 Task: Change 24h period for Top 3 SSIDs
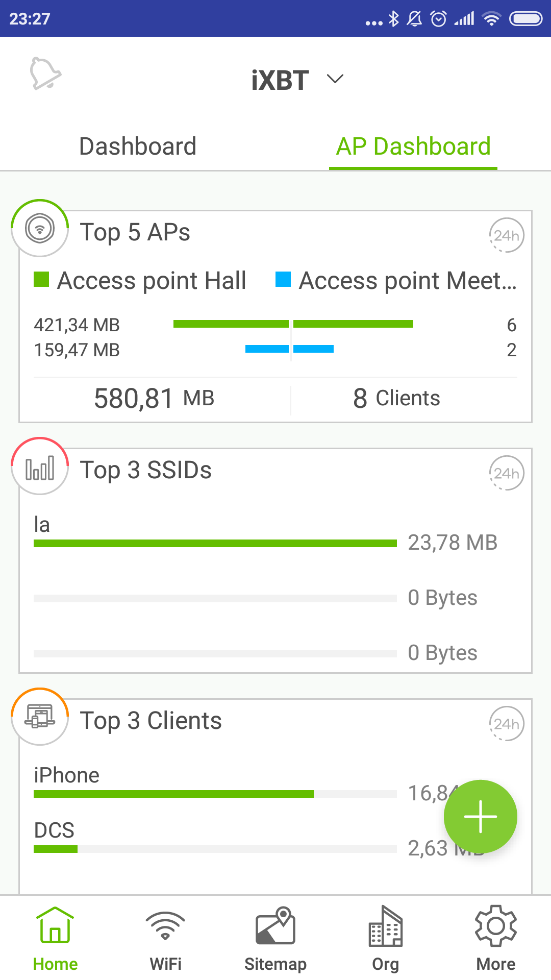(x=507, y=473)
